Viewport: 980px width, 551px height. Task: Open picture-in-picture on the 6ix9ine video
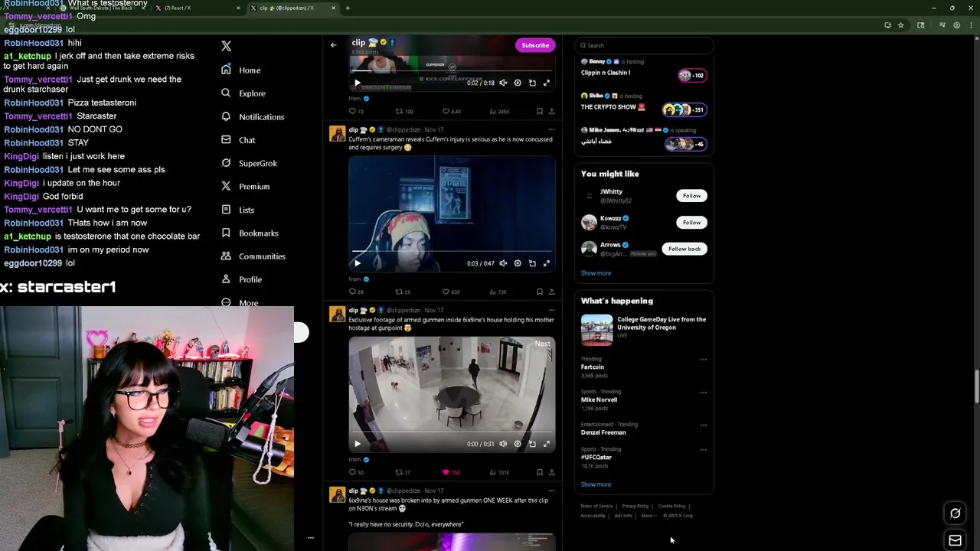click(532, 444)
